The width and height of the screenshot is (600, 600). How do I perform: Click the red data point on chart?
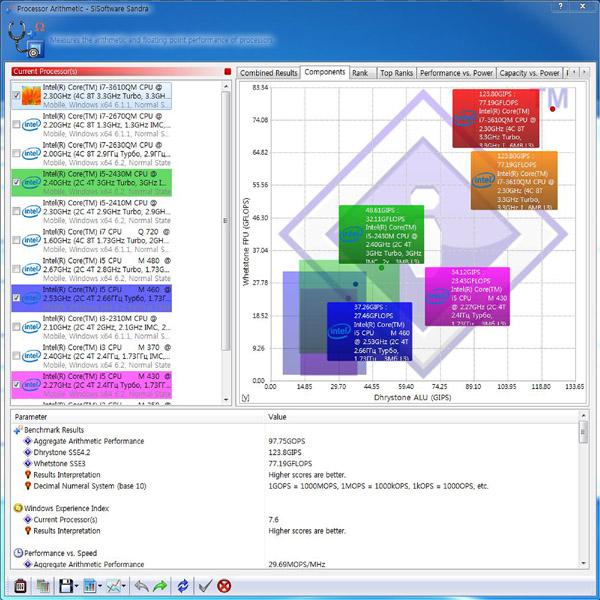552,109
